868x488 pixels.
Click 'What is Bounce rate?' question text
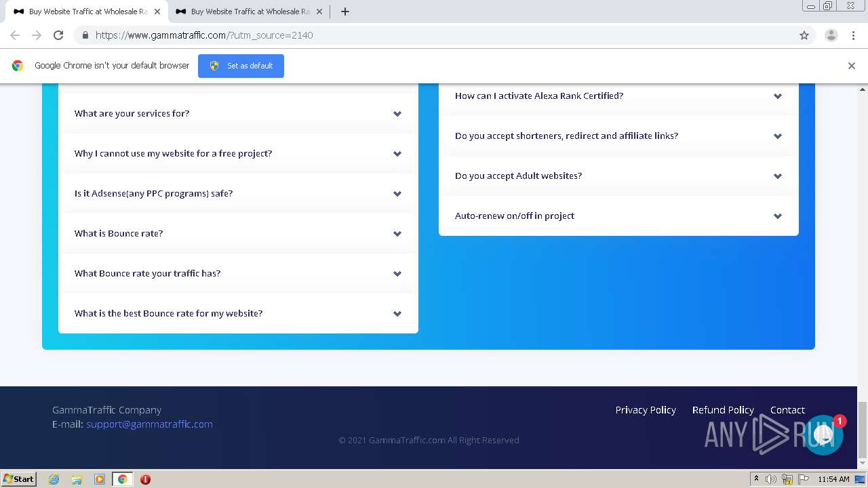pos(119,234)
